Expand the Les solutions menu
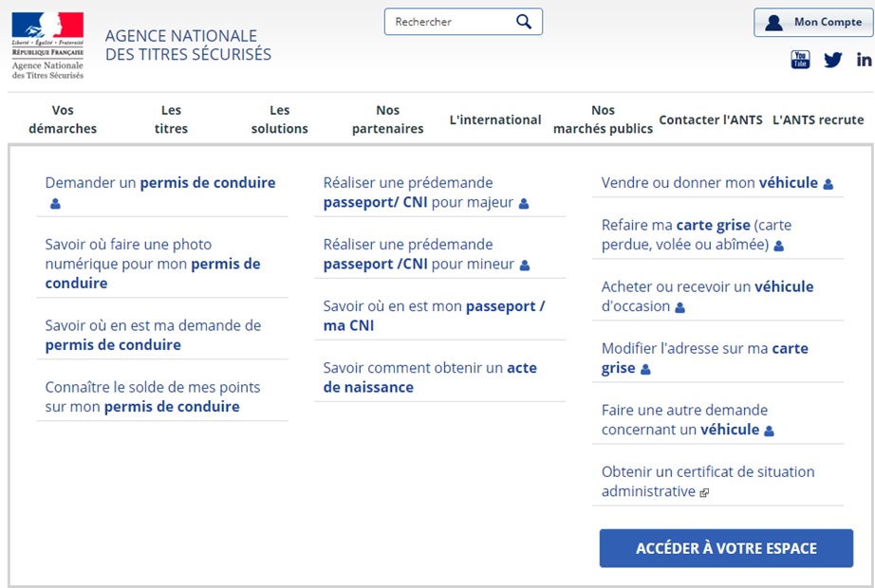 click(279, 119)
